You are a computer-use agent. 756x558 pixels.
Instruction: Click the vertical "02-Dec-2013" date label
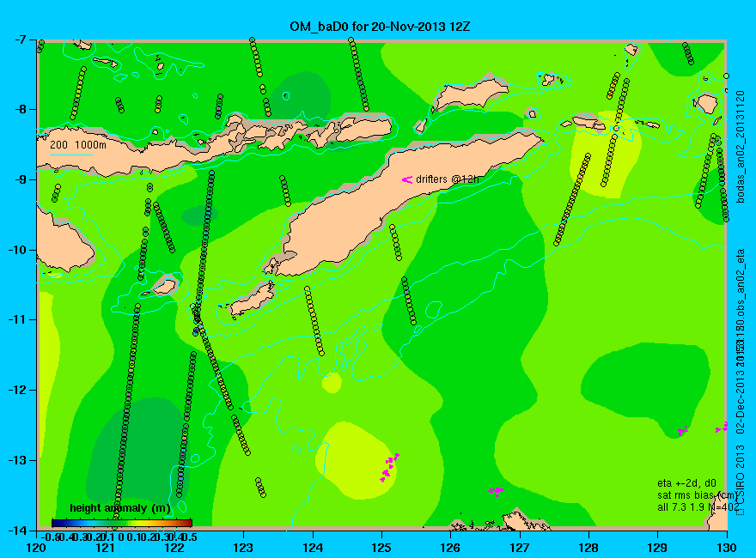click(x=740, y=403)
